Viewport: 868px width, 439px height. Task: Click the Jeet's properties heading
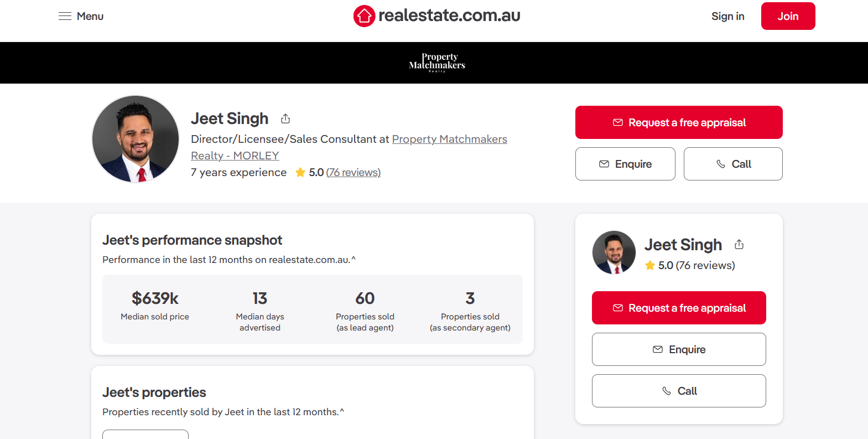(x=154, y=392)
